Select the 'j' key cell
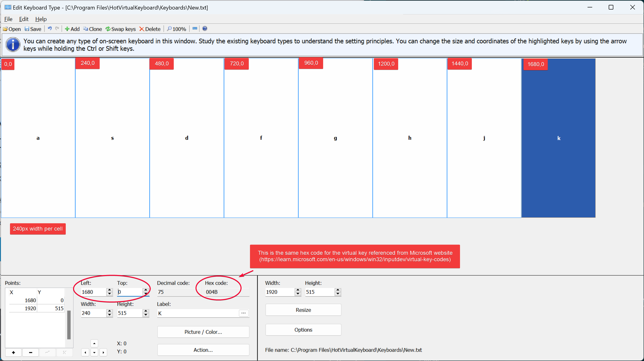This screenshot has height=361, width=644. (484, 138)
